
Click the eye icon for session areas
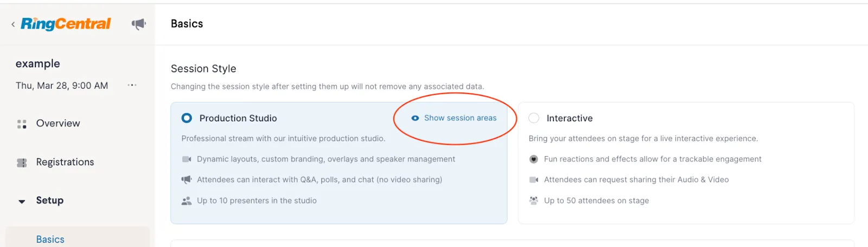(415, 118)
